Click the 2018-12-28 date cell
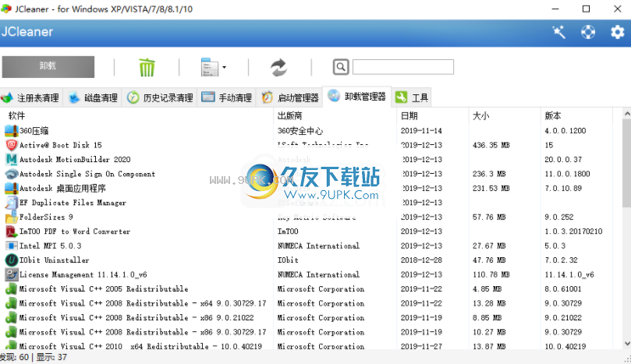Viewport: 631px width, 364px height. click(421, 260)
